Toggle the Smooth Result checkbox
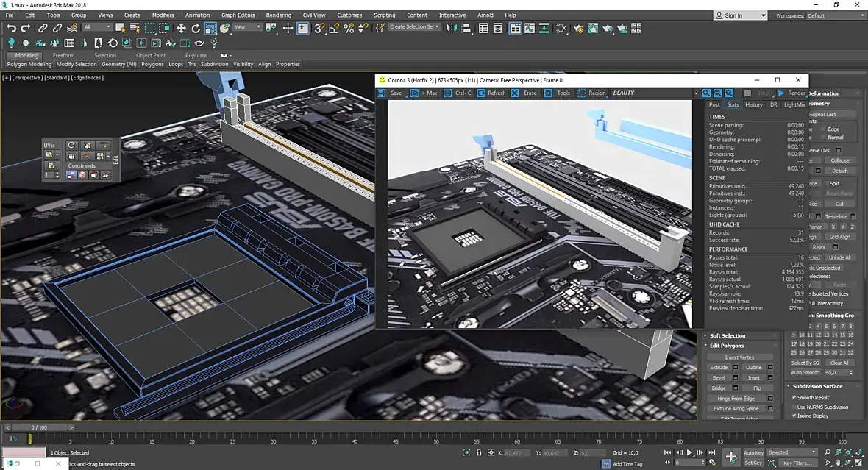Viewport: 868px width, 470px height. pos(794,398)
